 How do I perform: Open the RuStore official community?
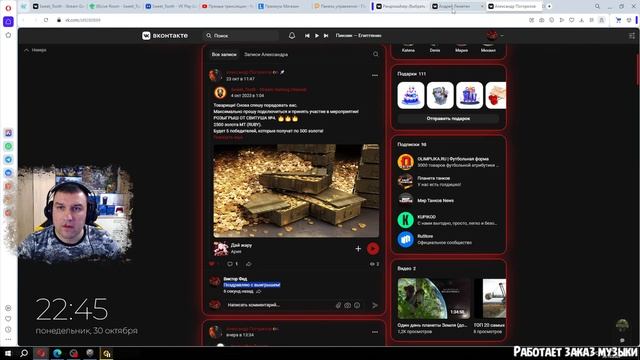(x=448, y=239)
